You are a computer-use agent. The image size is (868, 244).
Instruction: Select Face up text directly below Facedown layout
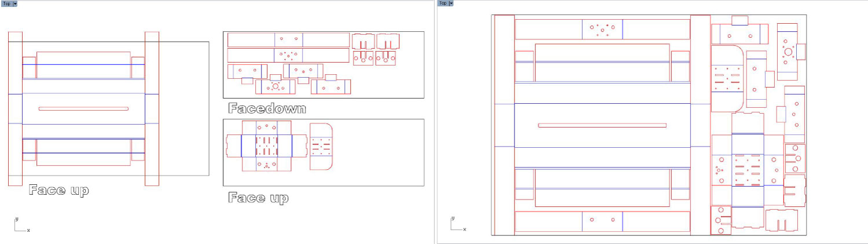point(258,198)
